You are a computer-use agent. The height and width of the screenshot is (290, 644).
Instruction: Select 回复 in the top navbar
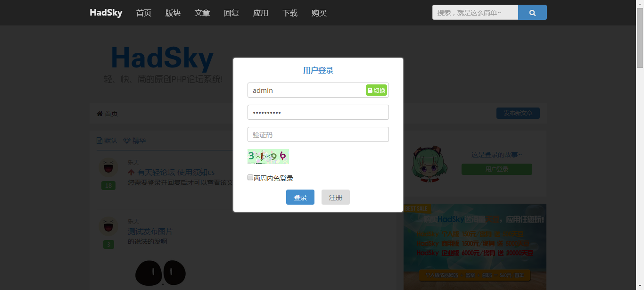(x=231, y=13)
